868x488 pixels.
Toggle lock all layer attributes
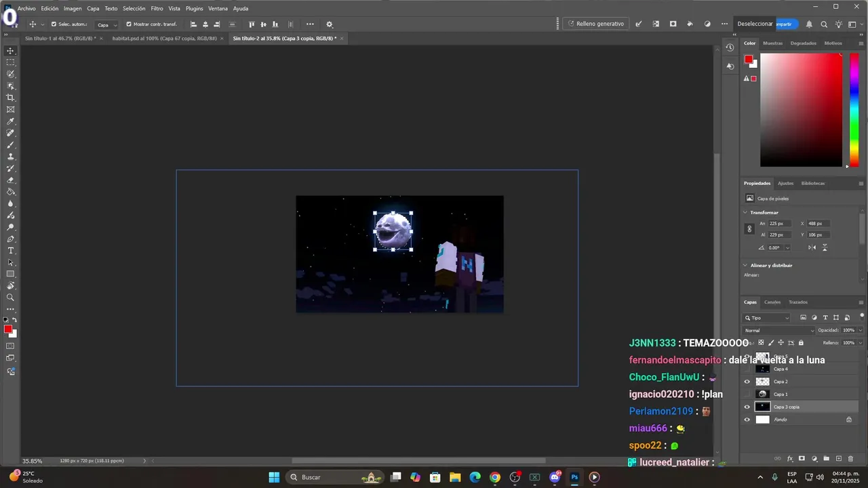tap(801, 343)
